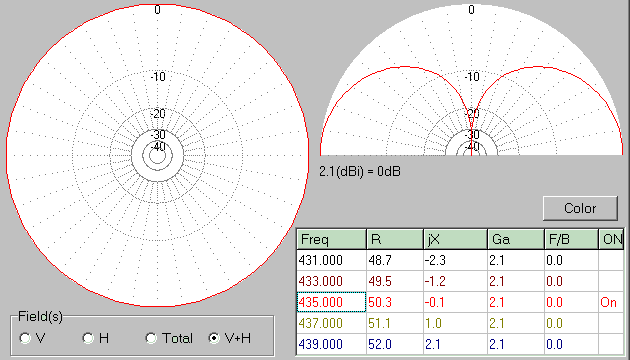The image size is (630, 360).
Task: Click the 50.3 resistance value cell
Action: 395,302
